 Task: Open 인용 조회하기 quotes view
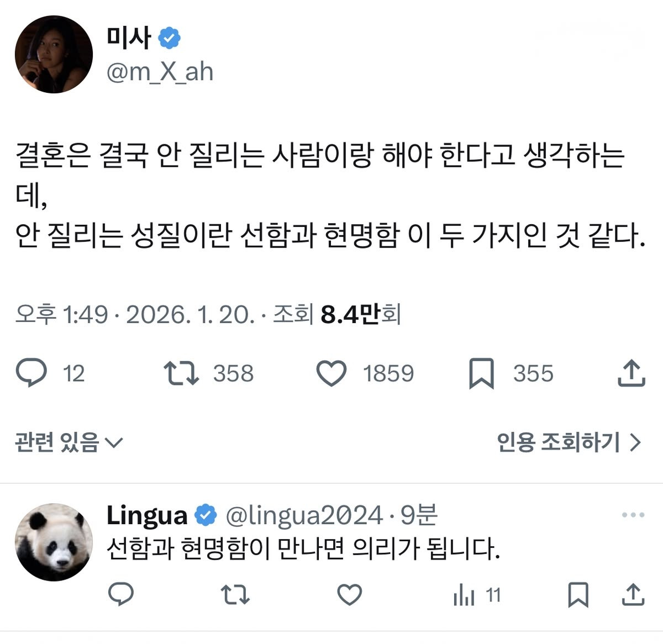(x=569, y=442)
